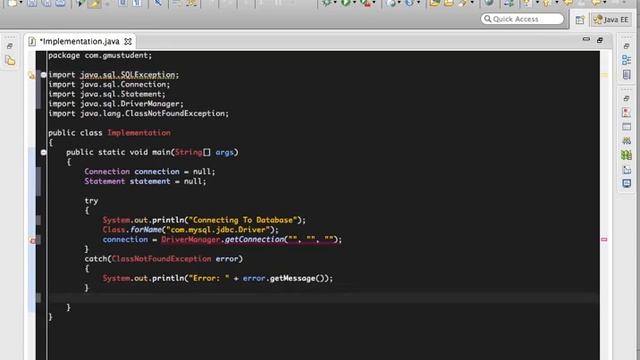Click the green Run toolbar button
The height and width of the screenshot is (360, 640).
pyautogui.click(x=345, y=3)
